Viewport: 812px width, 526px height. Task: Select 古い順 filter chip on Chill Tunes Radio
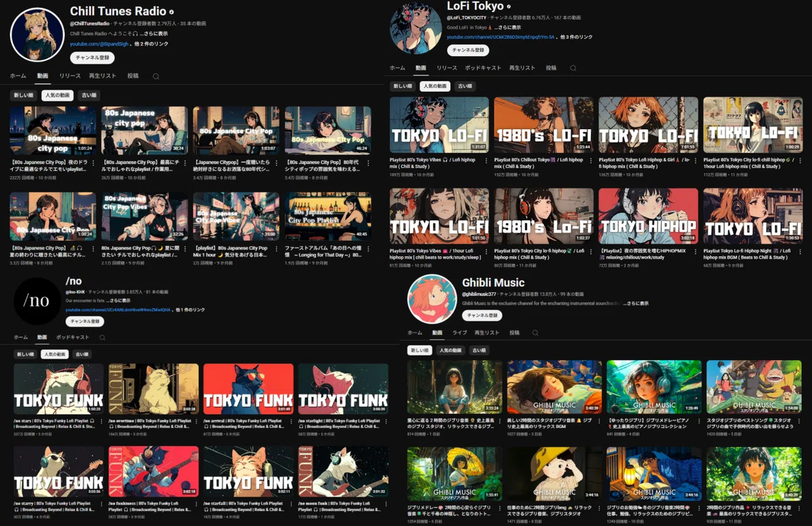tap(88, 95)
